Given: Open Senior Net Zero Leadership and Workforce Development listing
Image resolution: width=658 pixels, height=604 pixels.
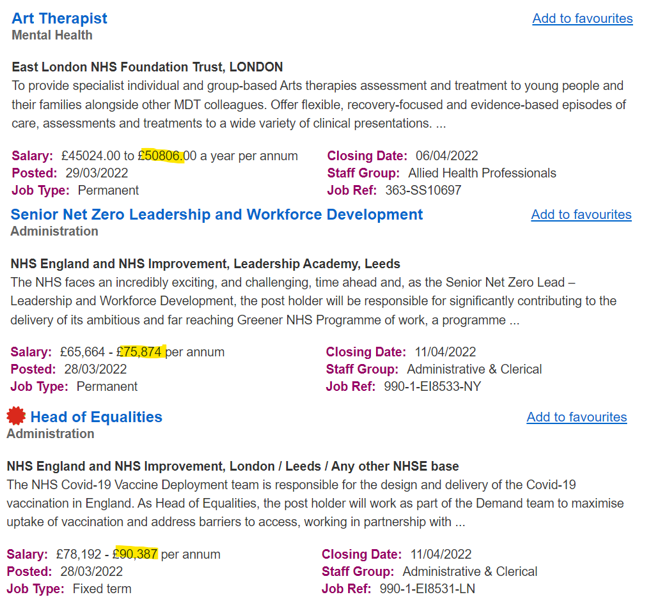Looking at the screenshot, I should point(216,214).
